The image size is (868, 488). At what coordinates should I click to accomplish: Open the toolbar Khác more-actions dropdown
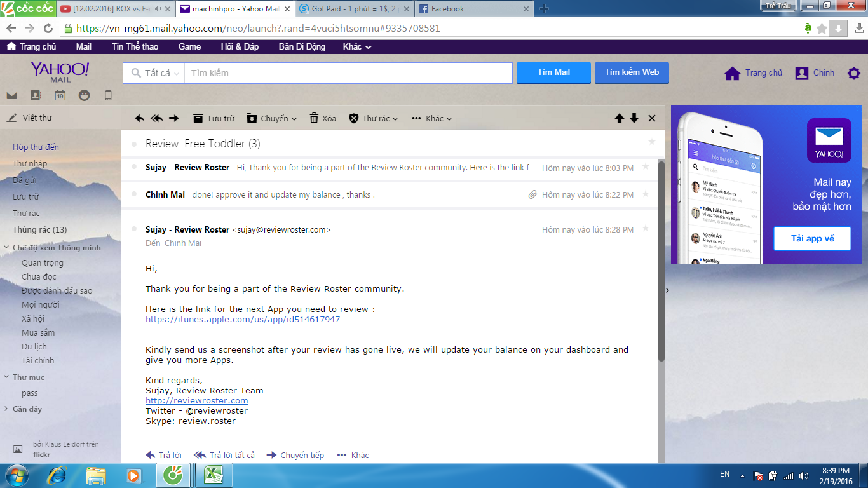(x=432, y=118)
